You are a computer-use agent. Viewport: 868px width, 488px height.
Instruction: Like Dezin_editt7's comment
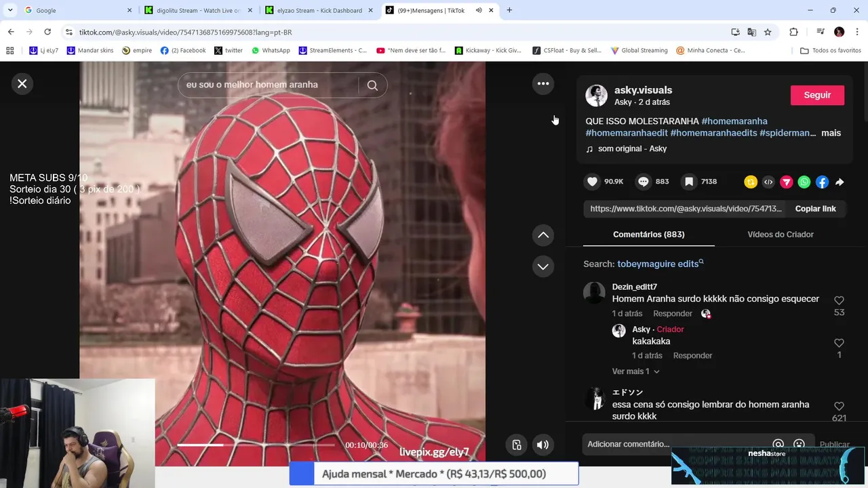click(x=839, y=300)
